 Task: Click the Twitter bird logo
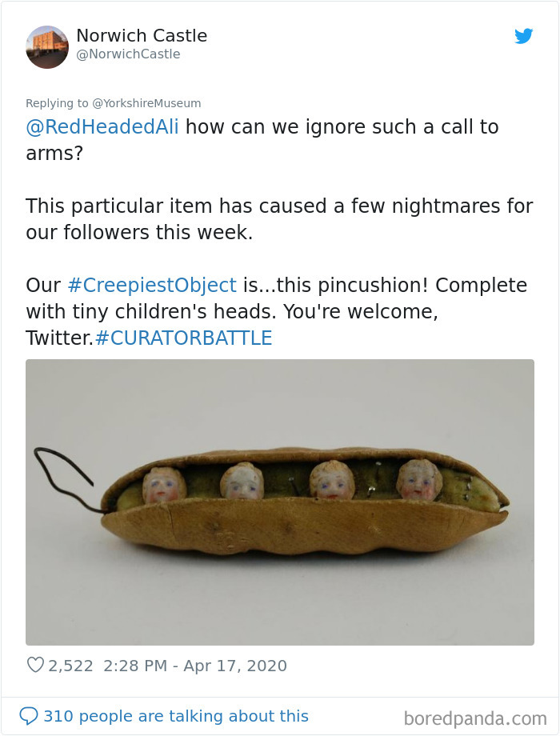click(x=525, y=37)
